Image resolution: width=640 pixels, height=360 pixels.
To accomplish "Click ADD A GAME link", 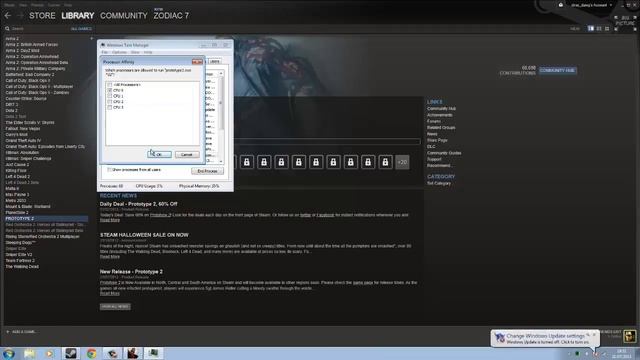I will [x=23, y=332].
